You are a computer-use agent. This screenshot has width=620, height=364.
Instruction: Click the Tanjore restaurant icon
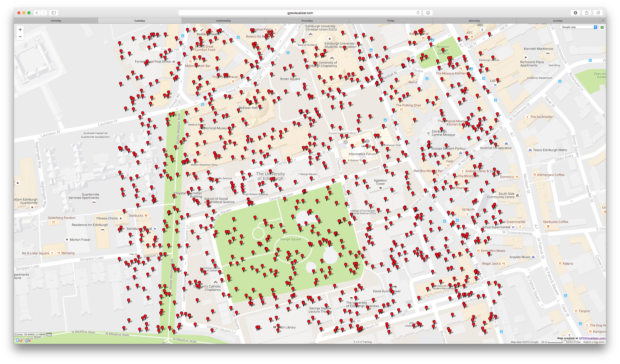pos(576,311)
